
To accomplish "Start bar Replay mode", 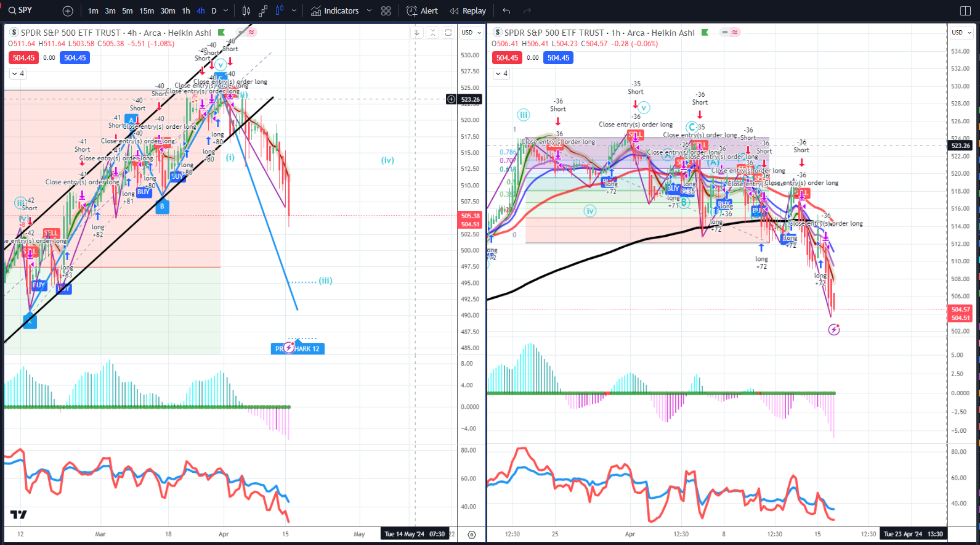I will 468,10.
